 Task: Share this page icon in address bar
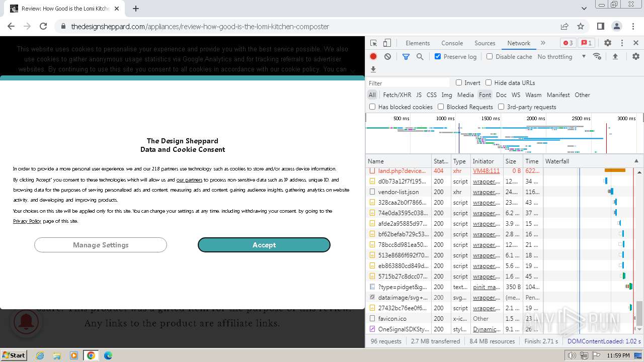pyautogui.click(x=565, y=26)
